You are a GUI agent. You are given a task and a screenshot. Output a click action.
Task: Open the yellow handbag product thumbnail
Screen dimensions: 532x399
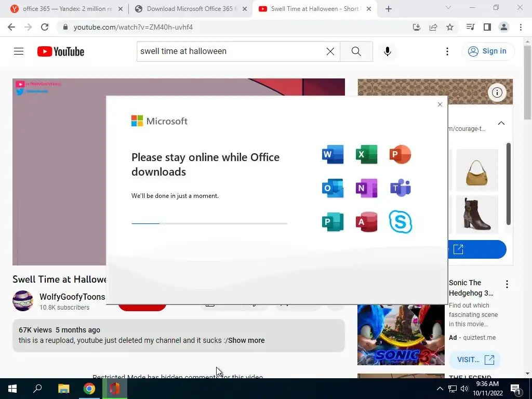coord(477,170)
